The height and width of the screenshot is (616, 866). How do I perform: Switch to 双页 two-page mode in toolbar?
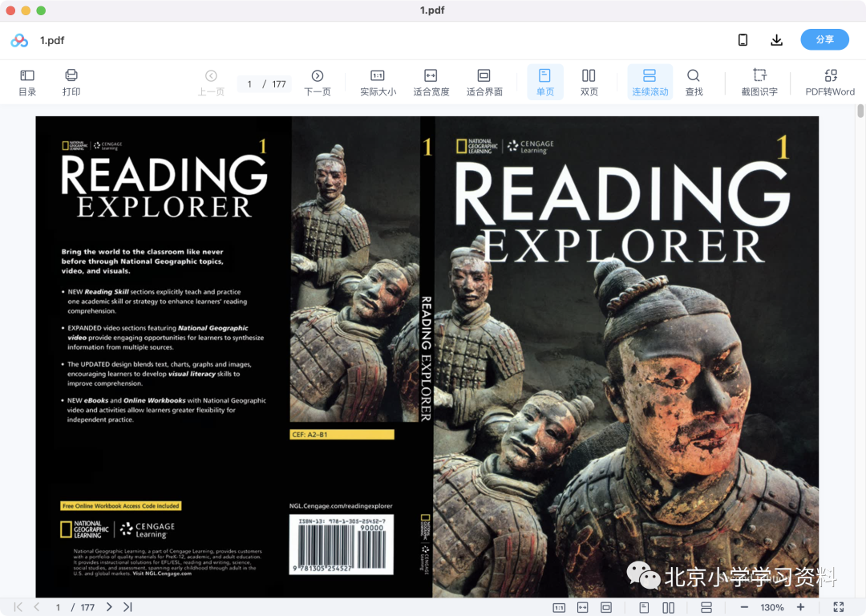(589, 83)
